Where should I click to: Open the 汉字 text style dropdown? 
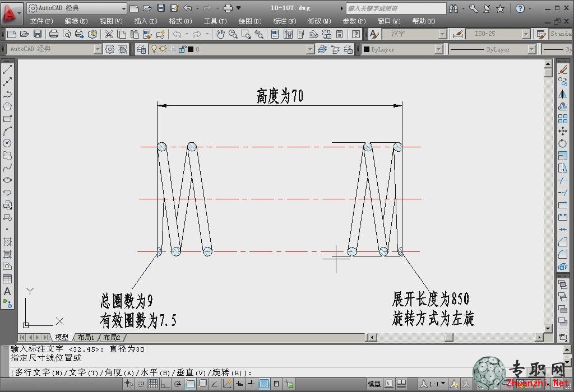click(x=443, y=34)
